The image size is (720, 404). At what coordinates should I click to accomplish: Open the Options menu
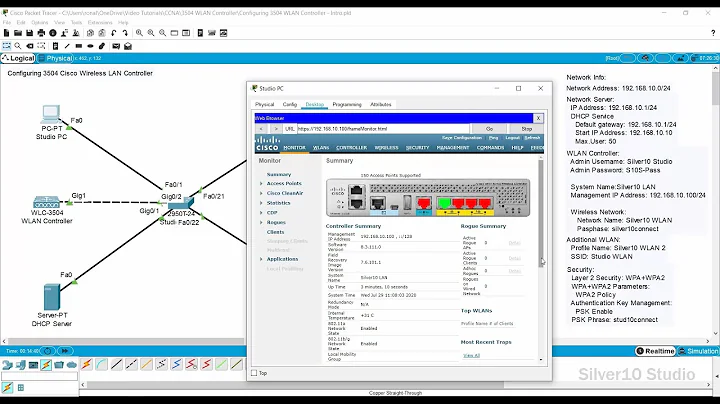pos(39,22)
